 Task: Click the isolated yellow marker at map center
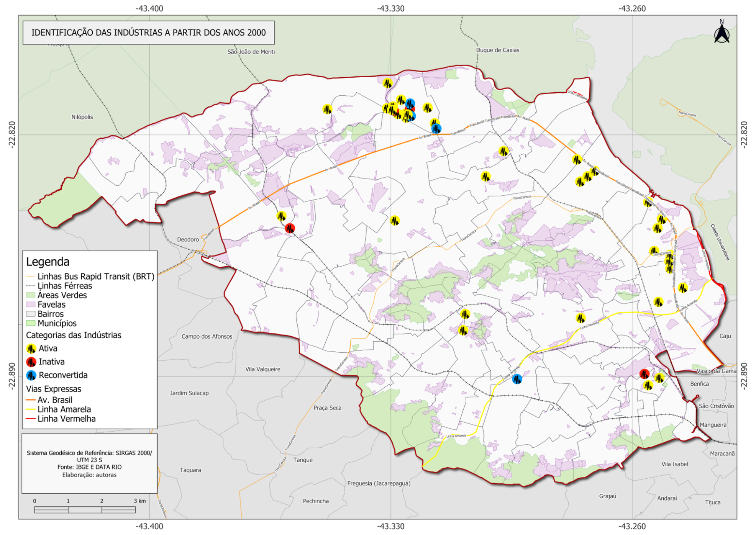tap(394, 221)
